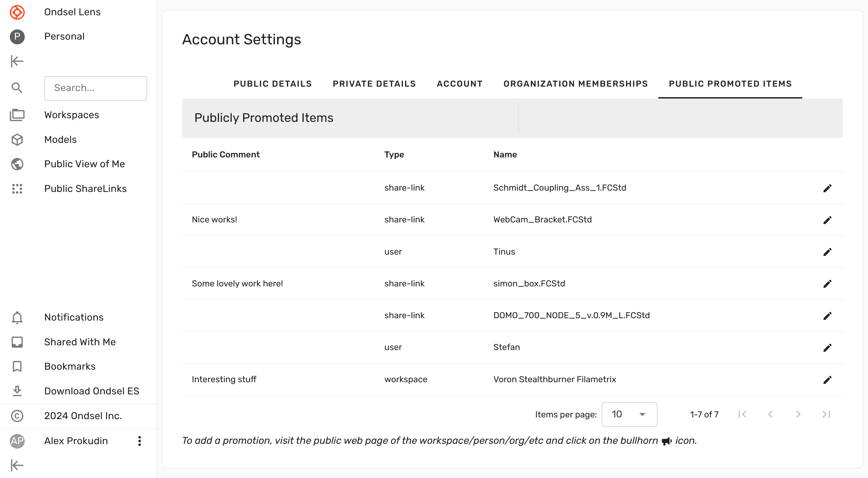Viewport: 868px width, 478px height.
Task: Open the Models cube icon
Action: tap(17, 139)
